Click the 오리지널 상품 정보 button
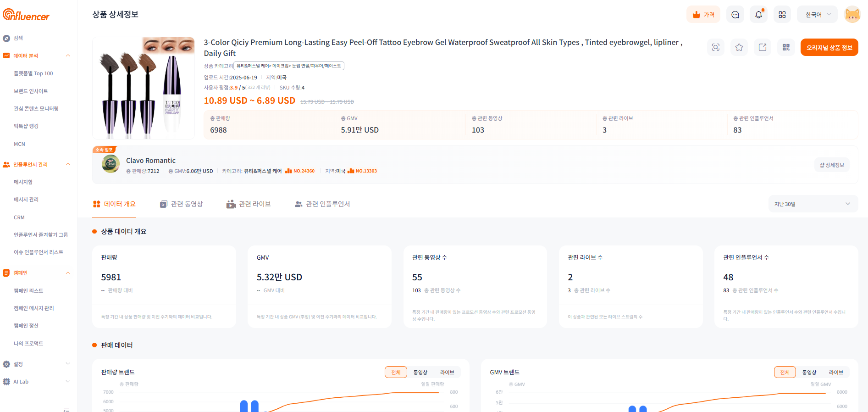 (829, 48)
